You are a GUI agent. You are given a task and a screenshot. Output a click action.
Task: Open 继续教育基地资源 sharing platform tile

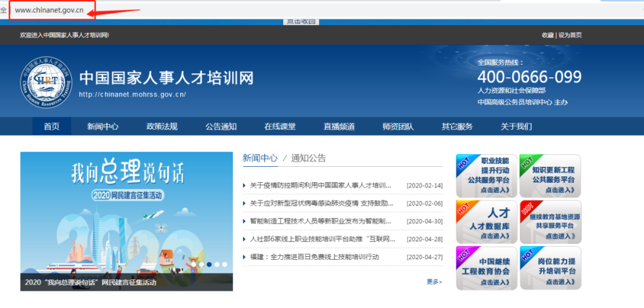(549, 222)
